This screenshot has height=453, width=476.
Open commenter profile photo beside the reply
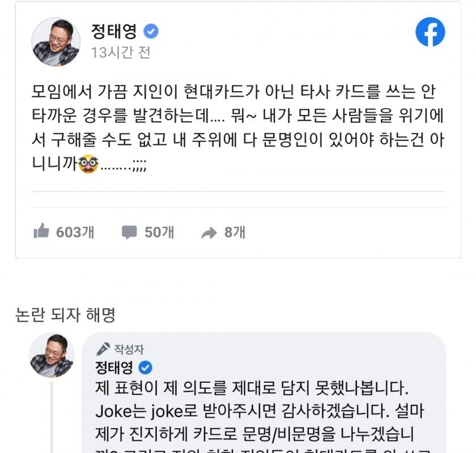pos(52,355)
